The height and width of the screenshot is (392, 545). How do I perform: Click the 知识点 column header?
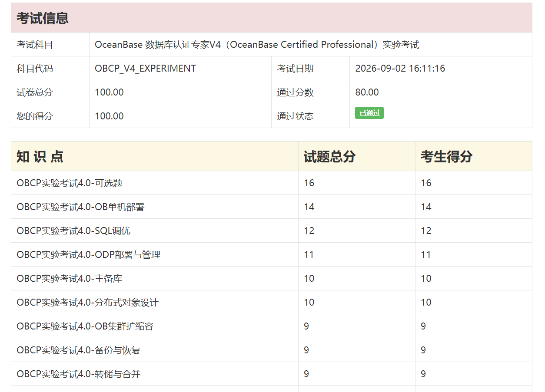pyautogui.click(x=40, y=156)
